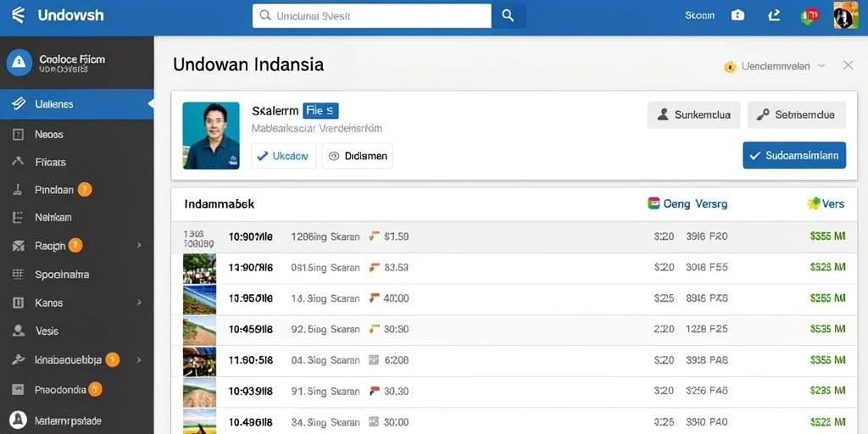The width and height of the screenshot is (868, 434).
Task: Click the search magnifier button
Action: click(508, 15)
